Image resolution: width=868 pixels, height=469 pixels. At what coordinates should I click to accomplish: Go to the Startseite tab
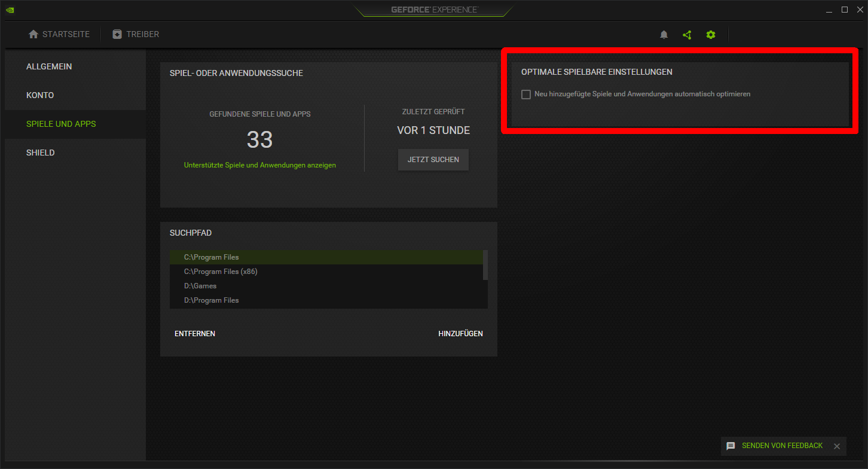pos(59,34)
